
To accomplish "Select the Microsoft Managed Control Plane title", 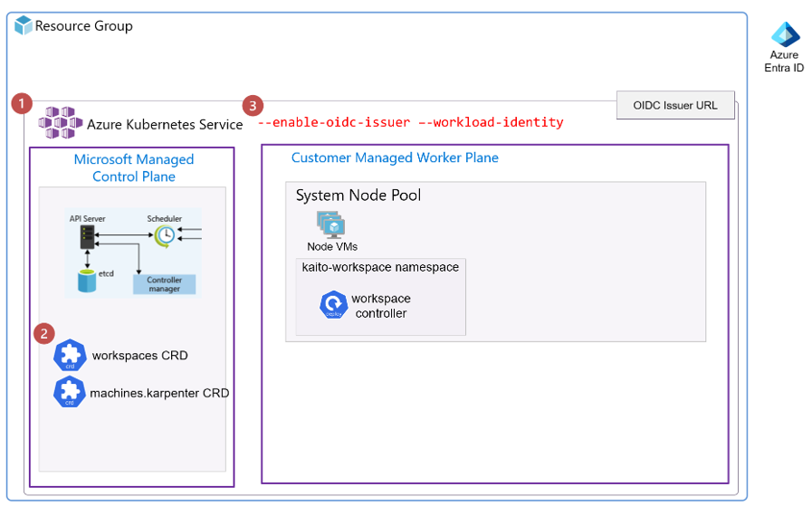I will [x=134, y=167].
